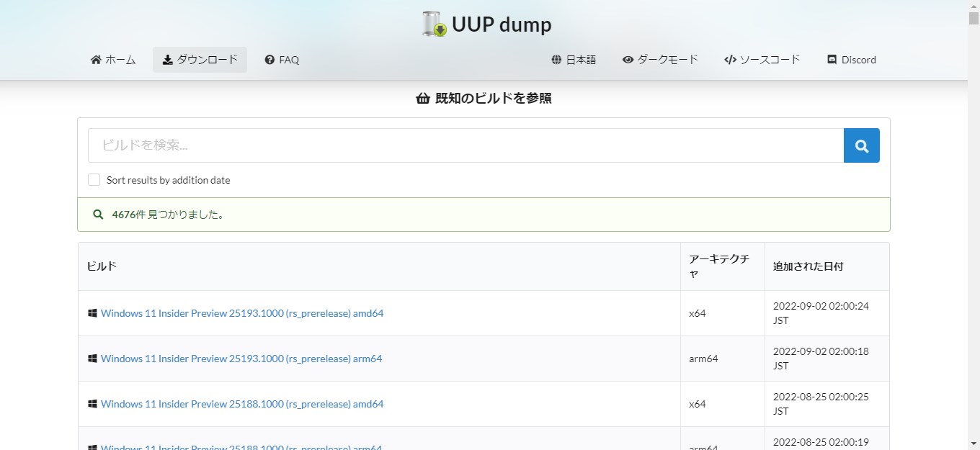Click the magnifier search button
980x450 pixels.
pyautogui.click(x=861, y=145)
